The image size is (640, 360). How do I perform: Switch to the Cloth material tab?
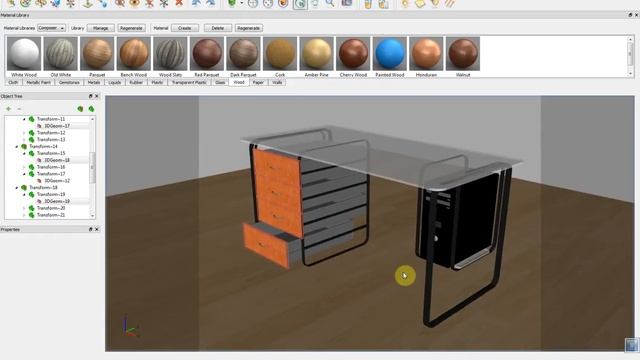coord(13,82)
